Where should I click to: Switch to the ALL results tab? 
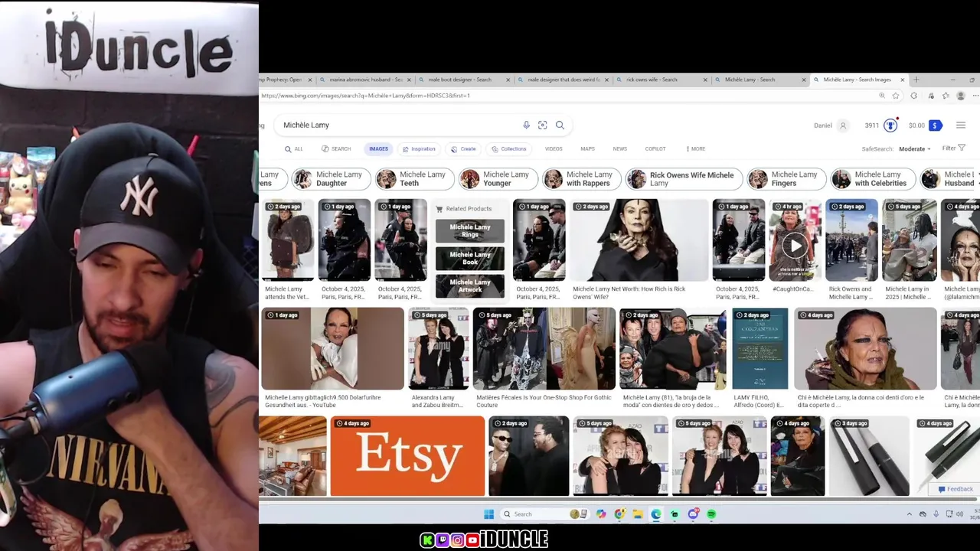tap(294, 149)
